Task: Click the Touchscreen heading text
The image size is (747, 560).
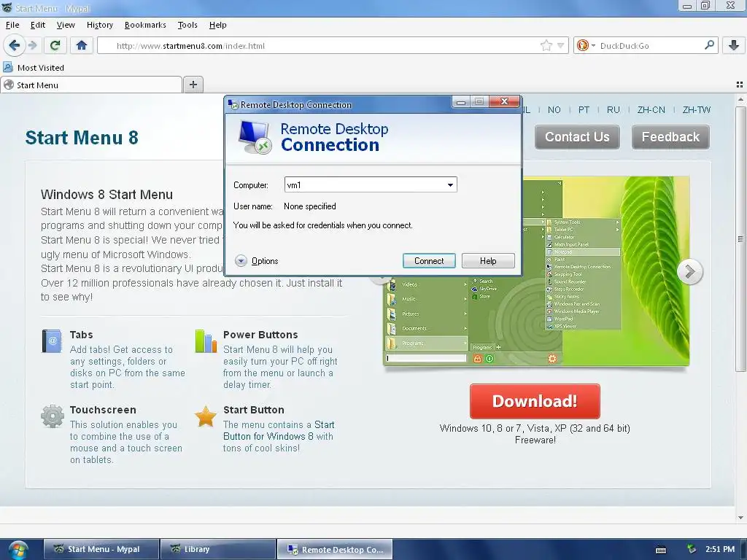Action: click(103, 410)
